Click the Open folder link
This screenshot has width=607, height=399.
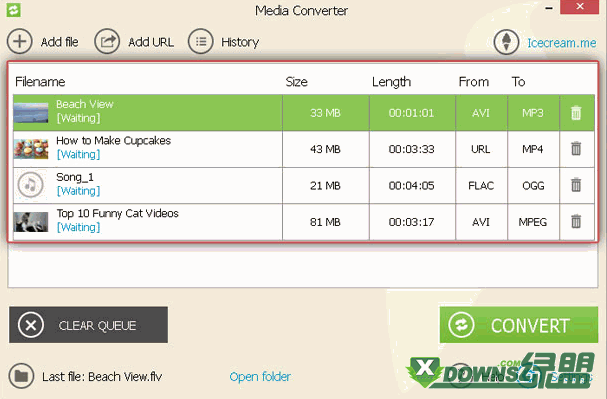tap(260, 377)
